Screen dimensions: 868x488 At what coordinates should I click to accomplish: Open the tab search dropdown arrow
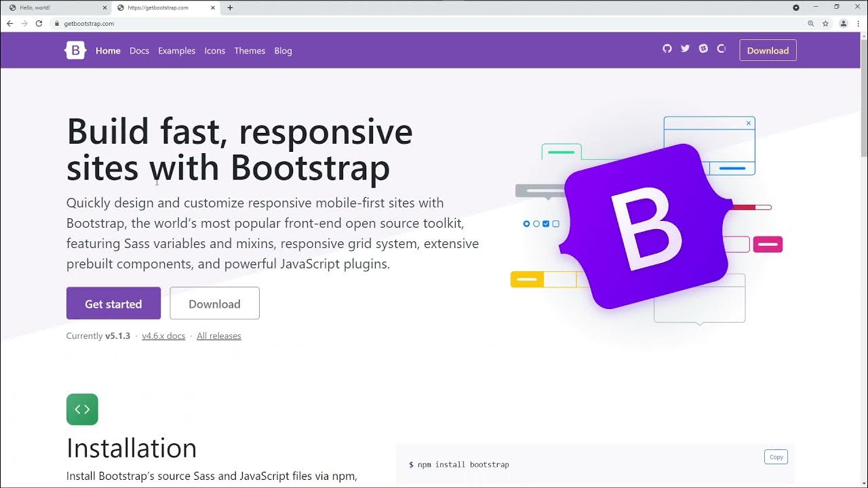click(x=796, y=7)
